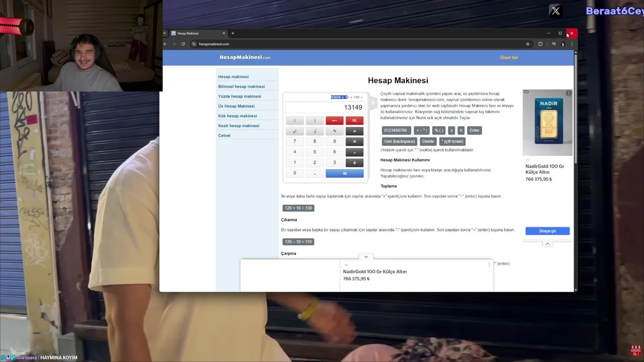This screenshot has width=644, height=362.
Task: Click the blue equals key
Action: 345,173
